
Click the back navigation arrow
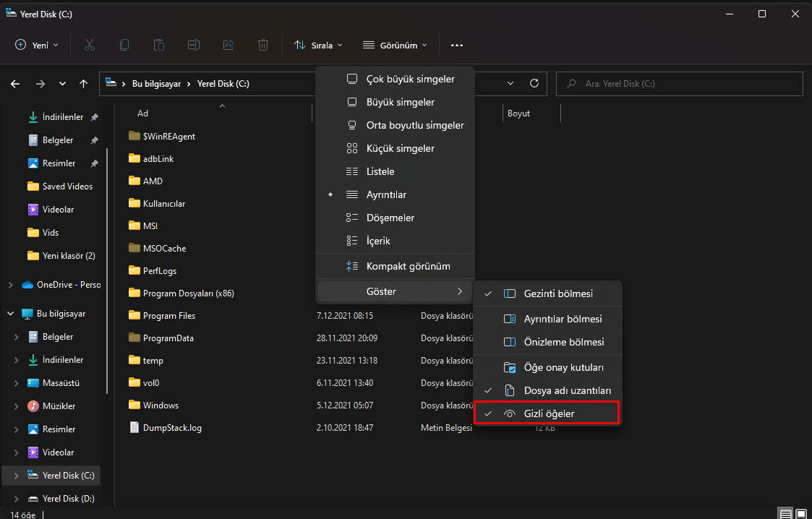pos(15,84)
